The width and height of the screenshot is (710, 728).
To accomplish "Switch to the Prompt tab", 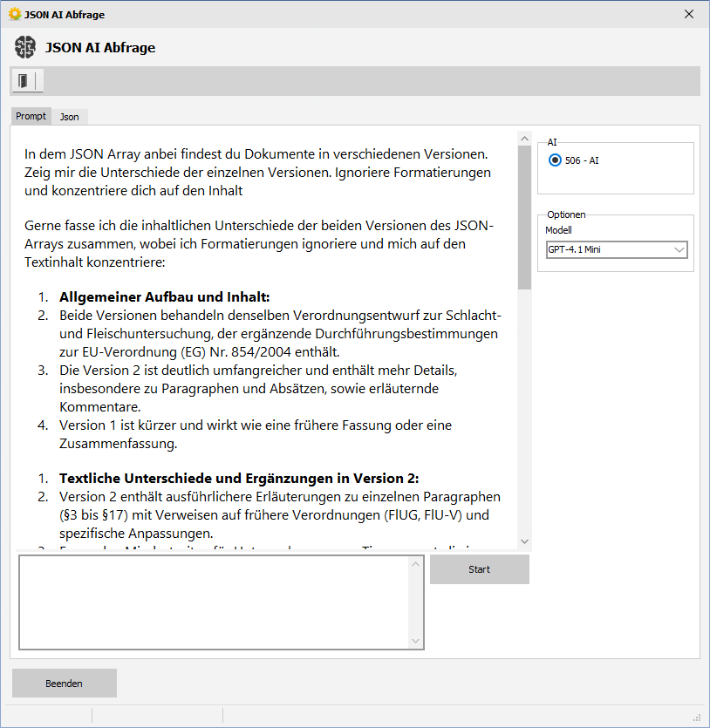I will [31, 116].
